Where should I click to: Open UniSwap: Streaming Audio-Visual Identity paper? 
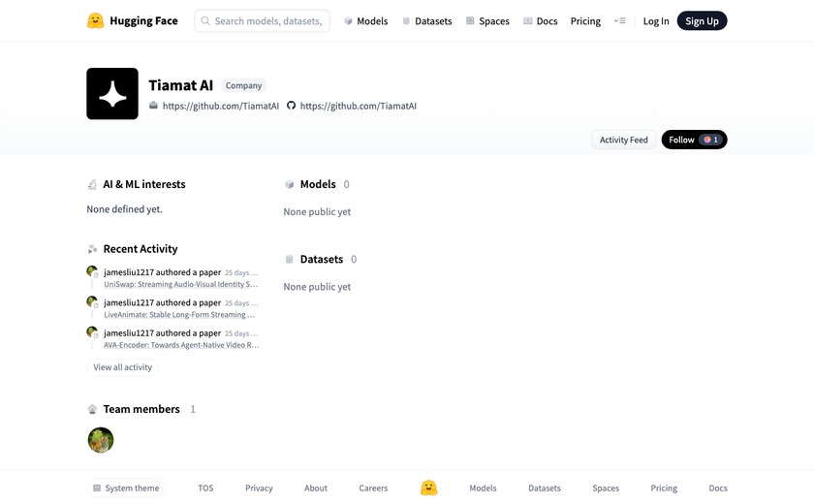point(180,284)
